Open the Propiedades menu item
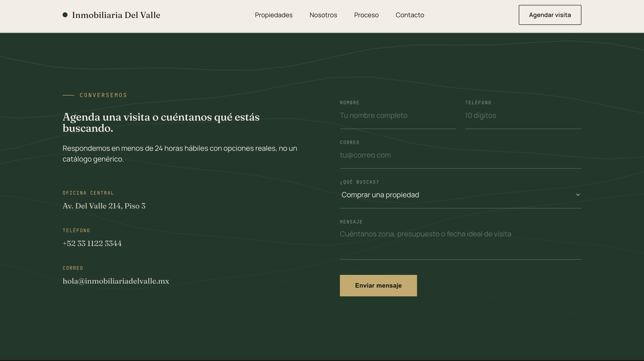This screenshot has height=361, width=644. pyautogui.click(x=274, y=15)
